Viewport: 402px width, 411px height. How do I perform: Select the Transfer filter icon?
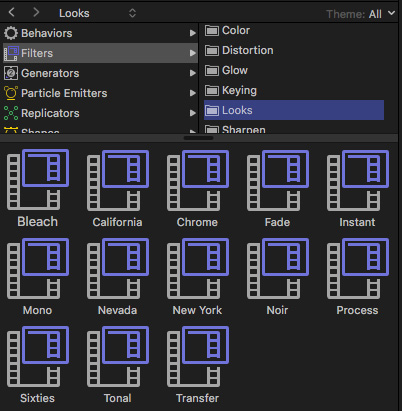(x=198, y=356)
